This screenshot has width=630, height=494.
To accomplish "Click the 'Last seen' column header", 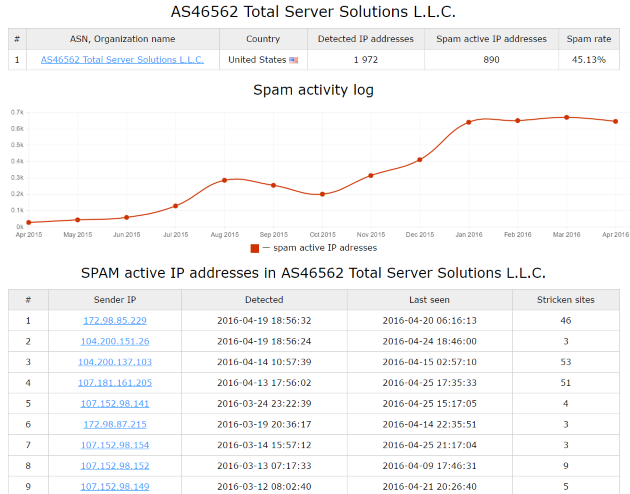I will tap(430, 300).
